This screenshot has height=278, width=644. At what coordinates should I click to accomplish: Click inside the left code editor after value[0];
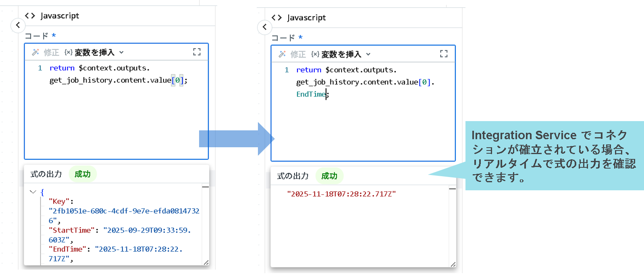(189, 80)
